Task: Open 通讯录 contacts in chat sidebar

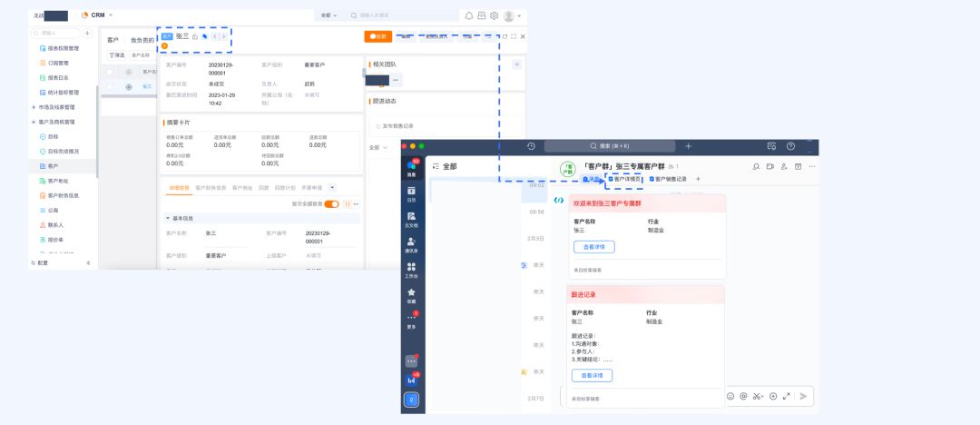Action: click(411, 244)
